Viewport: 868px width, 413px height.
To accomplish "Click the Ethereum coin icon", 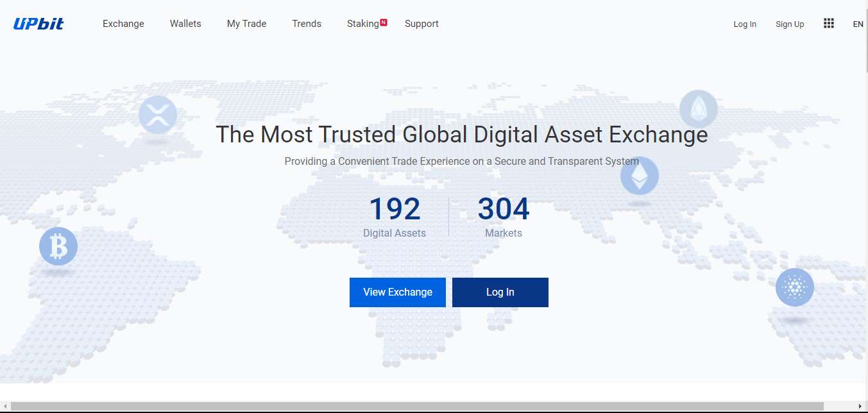I will point(640,176).
